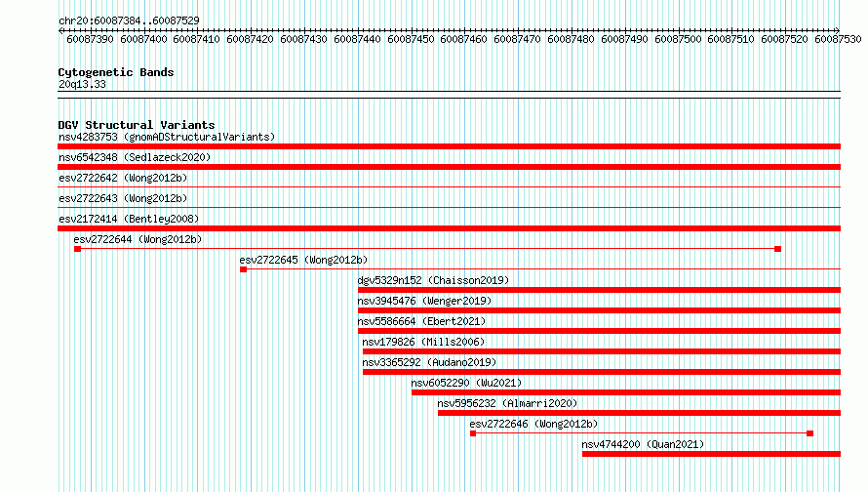The height and width of the screenshot is (492, 868).
Task: Click the ruler's right arrowhead
Action: click(x=838, y=30)
